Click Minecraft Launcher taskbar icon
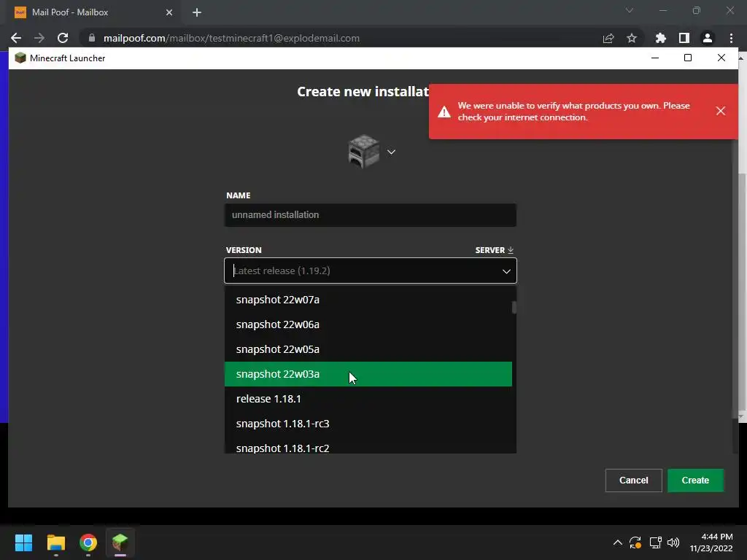Viewport: 747px width, 560px height. [x=120, y=542]
